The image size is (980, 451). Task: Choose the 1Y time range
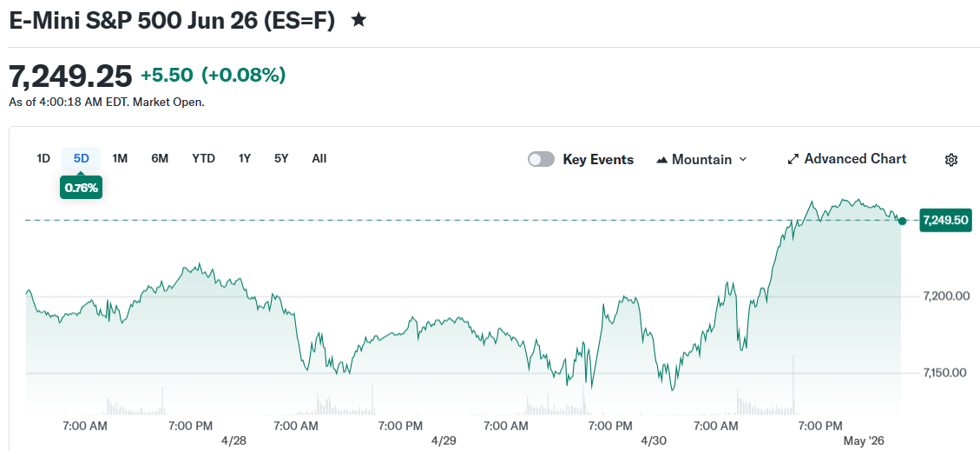coord(245,158)
